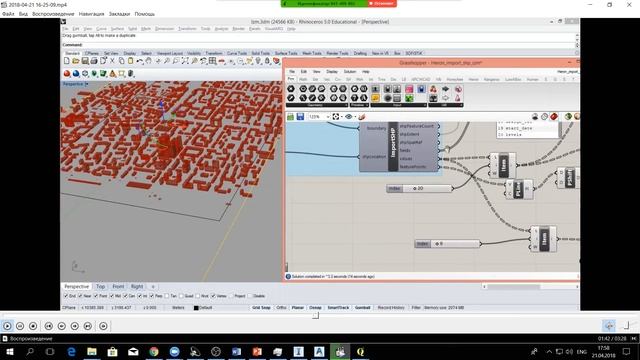Click the Undo arrow icon in Rhino toolbar

(x=140, y=61)
